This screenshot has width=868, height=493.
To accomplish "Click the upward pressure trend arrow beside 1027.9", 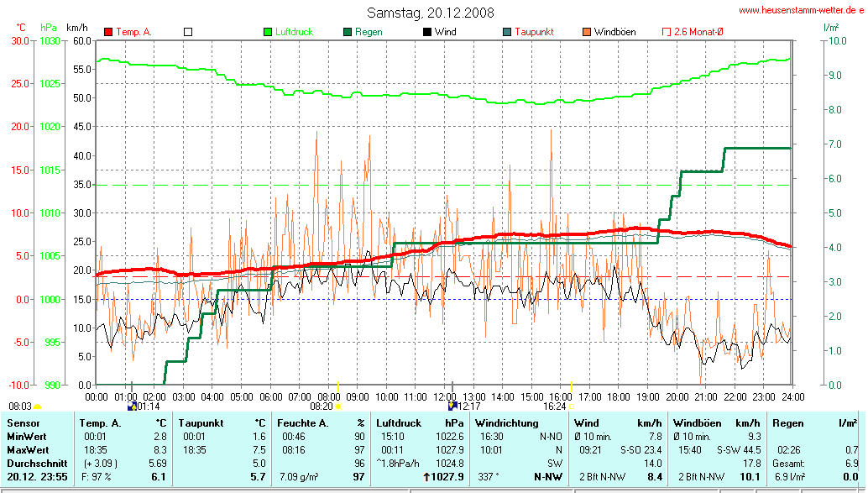I will coord(426,477).
